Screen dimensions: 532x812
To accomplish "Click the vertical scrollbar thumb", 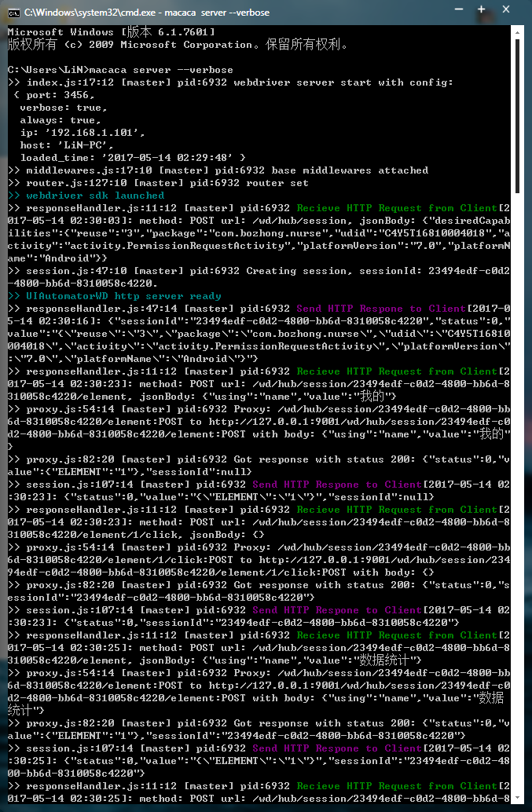I will click(x=517, y=116).
